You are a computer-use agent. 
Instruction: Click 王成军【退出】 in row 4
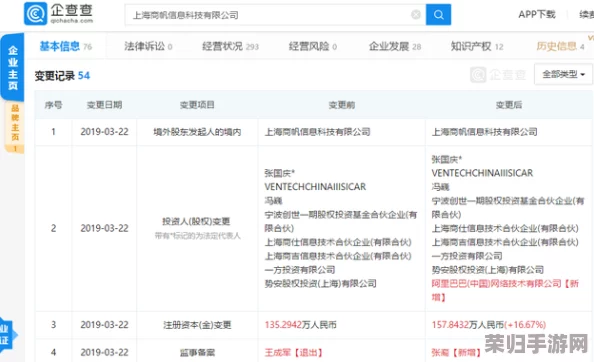tap(294, 353)
